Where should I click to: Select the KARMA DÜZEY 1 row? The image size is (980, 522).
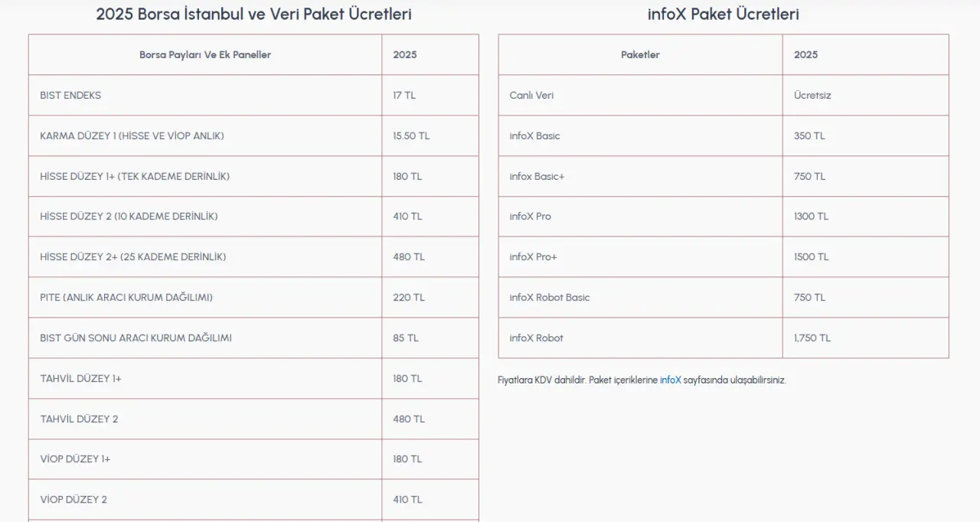tap(132, 136)
